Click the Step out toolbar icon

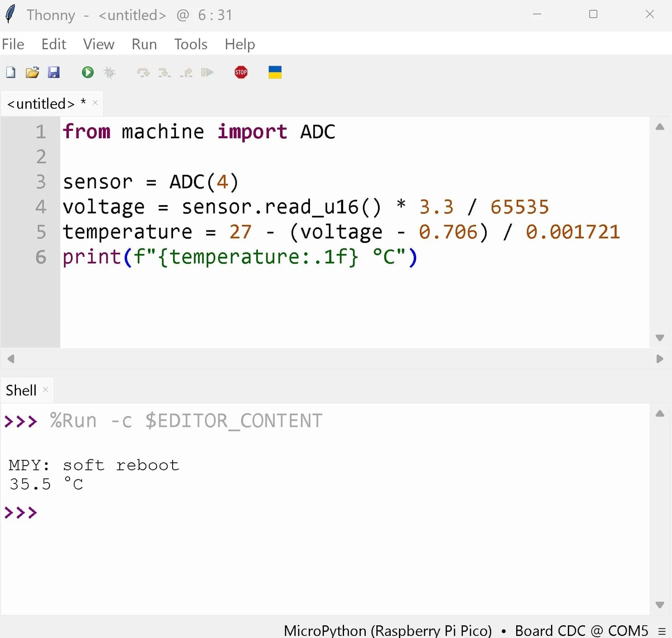tap(186, 73)
